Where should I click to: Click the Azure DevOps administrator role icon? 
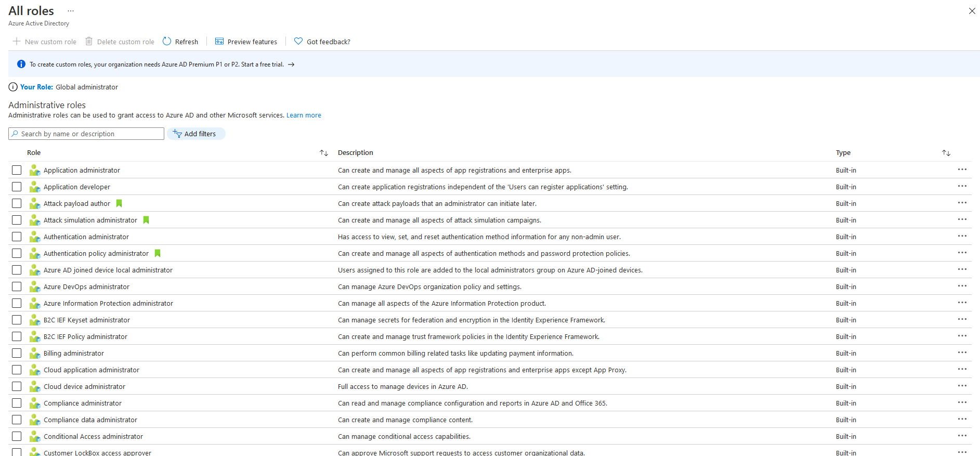(35, 286)
